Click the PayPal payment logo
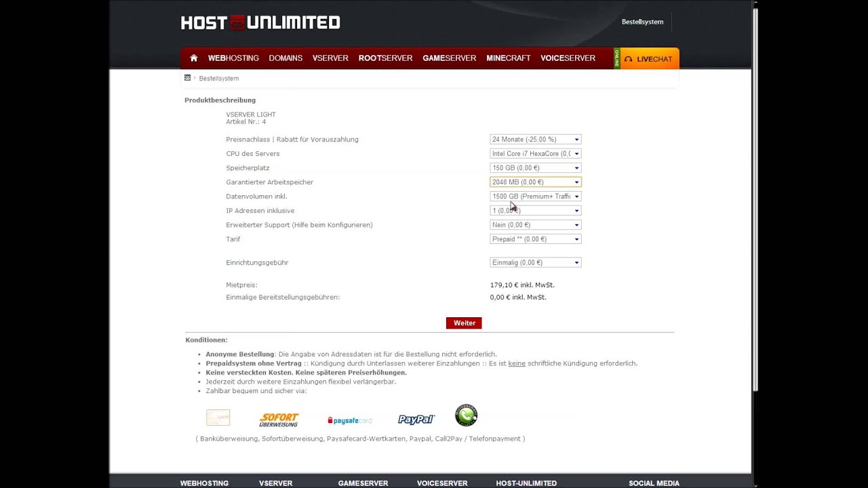The height and width of the screenshot is (488, 868). (x=416, y=420)
